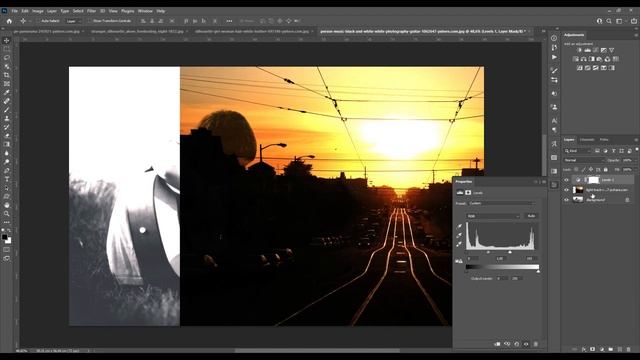Sample white point eyedropper in Levels
The image size is (640, 360).
(459, 244)
